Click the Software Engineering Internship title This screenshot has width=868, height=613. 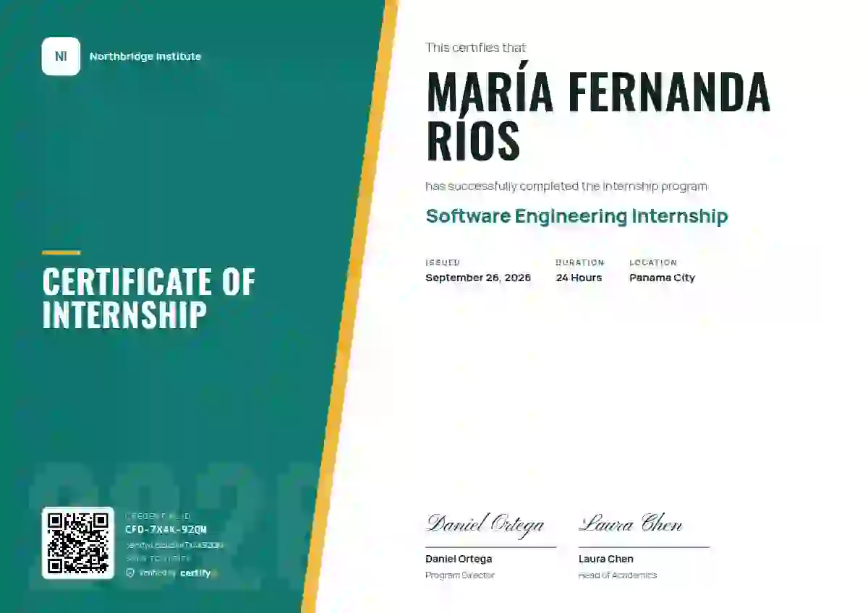click(x=576, y=216)
